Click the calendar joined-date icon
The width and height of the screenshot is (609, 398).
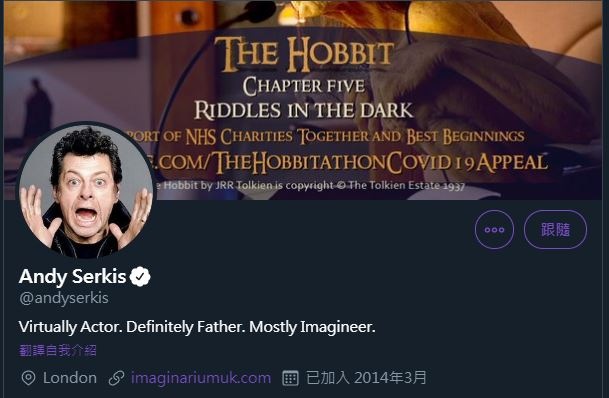click(290, 378)
